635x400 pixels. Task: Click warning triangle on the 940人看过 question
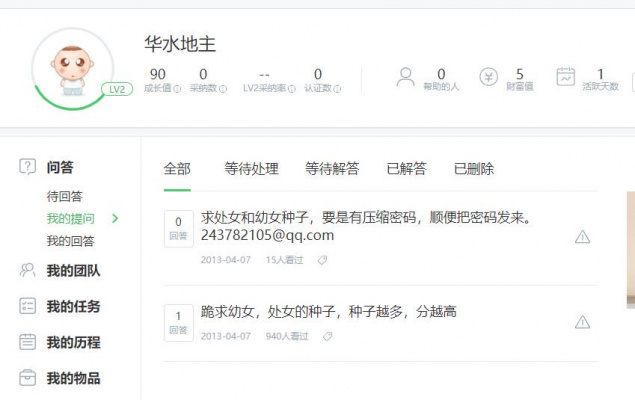(x=582, y=322)
